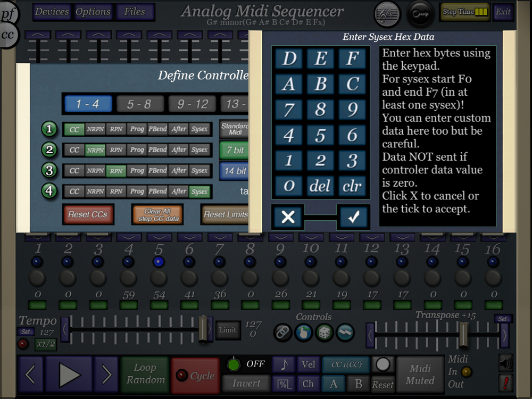The width and height of the screenshot is (532, 399).
Task: Select Sysex type for controller 4
Action: click(199, 192)
